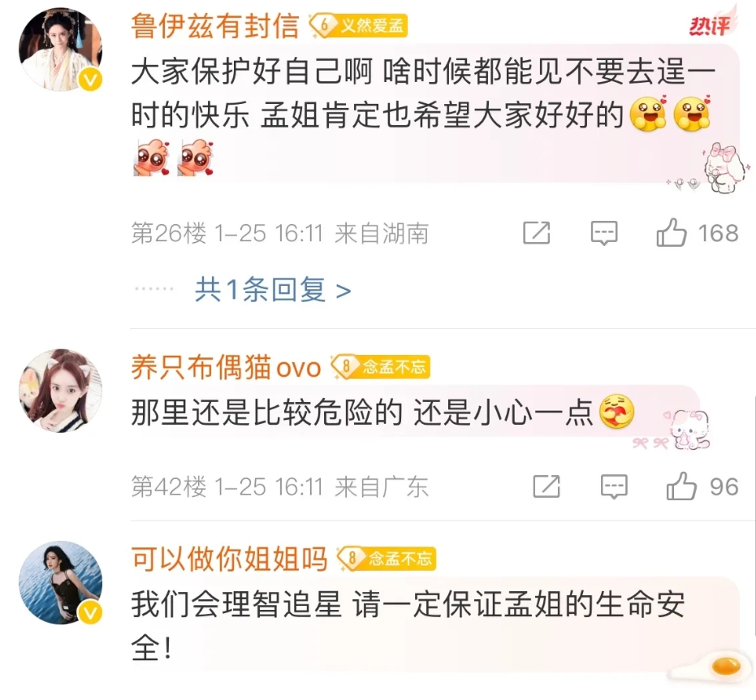Open comment text 那里还是比较危险的
Screen dimensions: 756x700
tap(382, 413)
